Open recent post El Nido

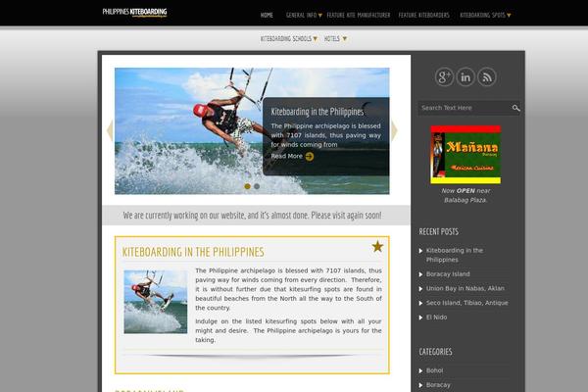(x=436, y=318)
